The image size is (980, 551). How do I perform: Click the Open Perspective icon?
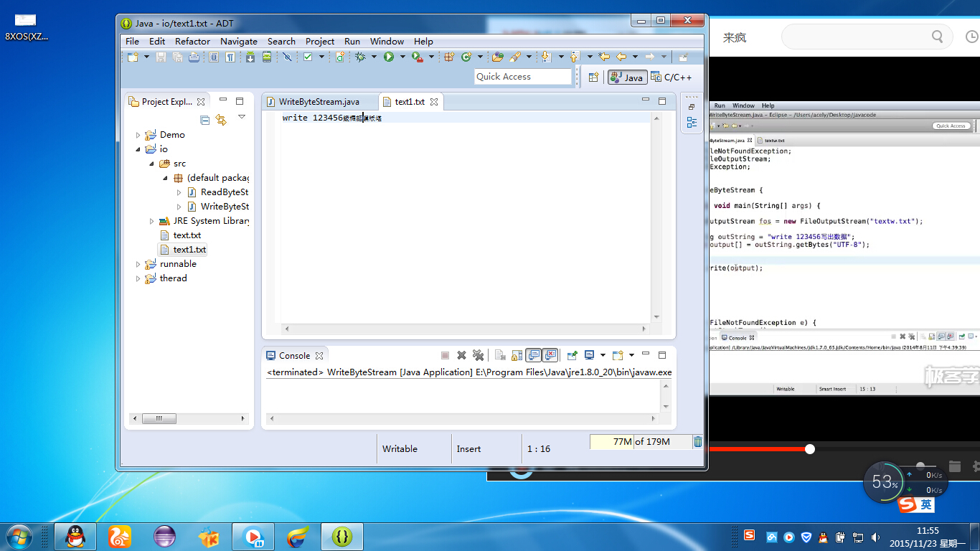click(x=593, y=77)
